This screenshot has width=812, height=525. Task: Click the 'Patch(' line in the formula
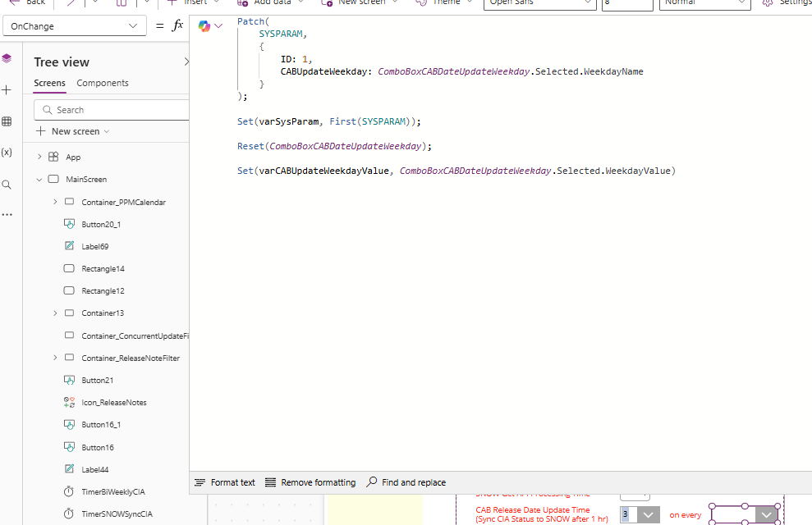click(253, 21)
